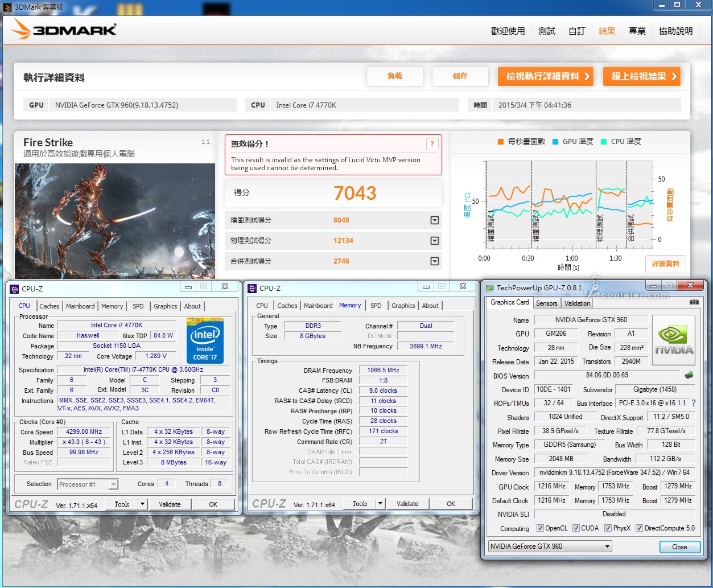
Task: Click the DRAM Frequency 1066.5 MHz value
Action: click(384, 371)
